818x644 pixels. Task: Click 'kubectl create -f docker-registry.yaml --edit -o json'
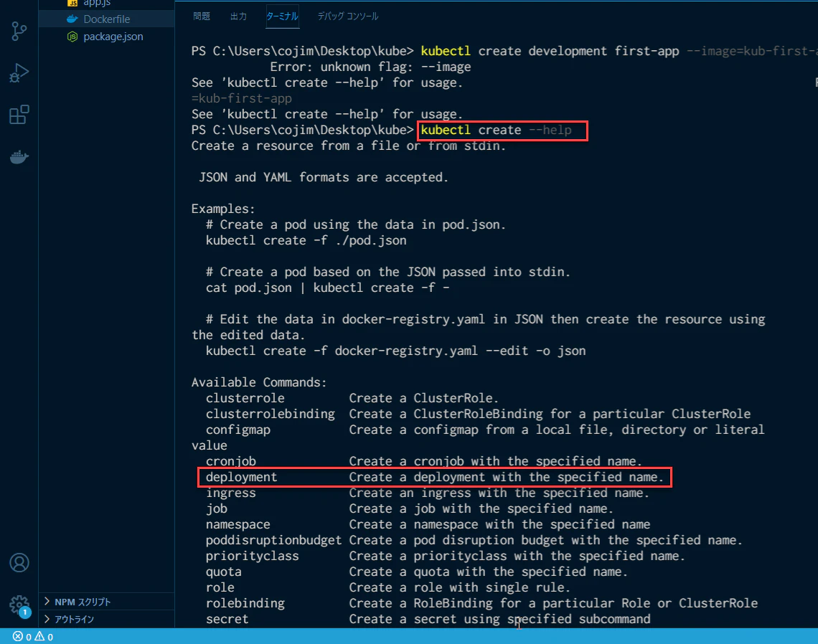(x=395, y=351)
